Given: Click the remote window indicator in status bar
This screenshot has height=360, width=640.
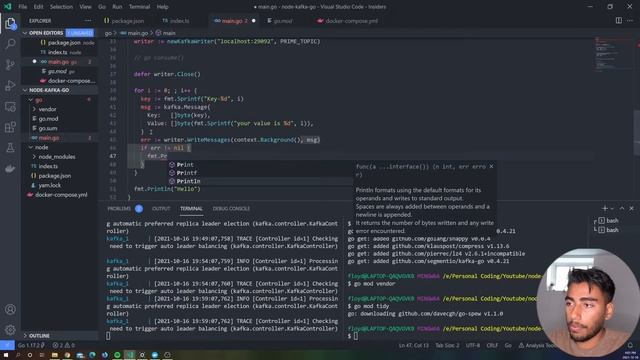Looking at the screenshot, I should pos(7,345).
